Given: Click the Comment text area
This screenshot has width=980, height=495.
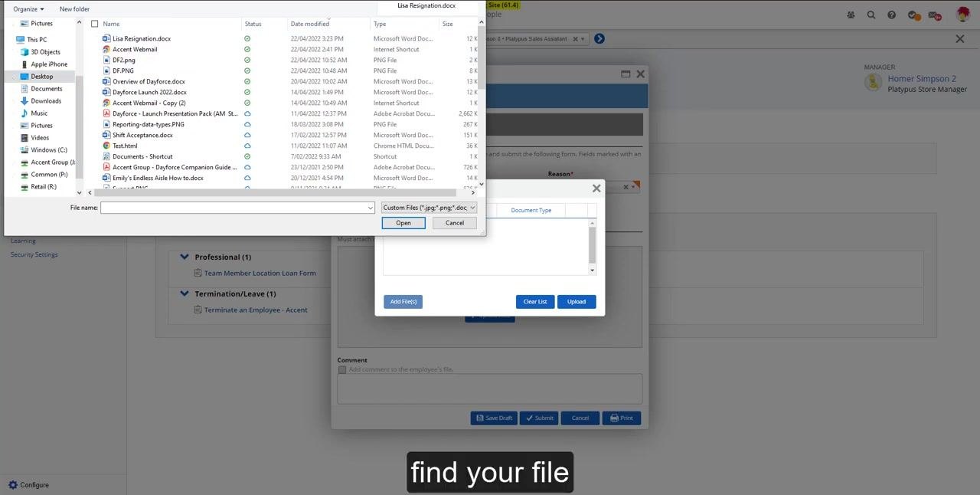Looking at the screenshot, I should (x=490, y=388).
